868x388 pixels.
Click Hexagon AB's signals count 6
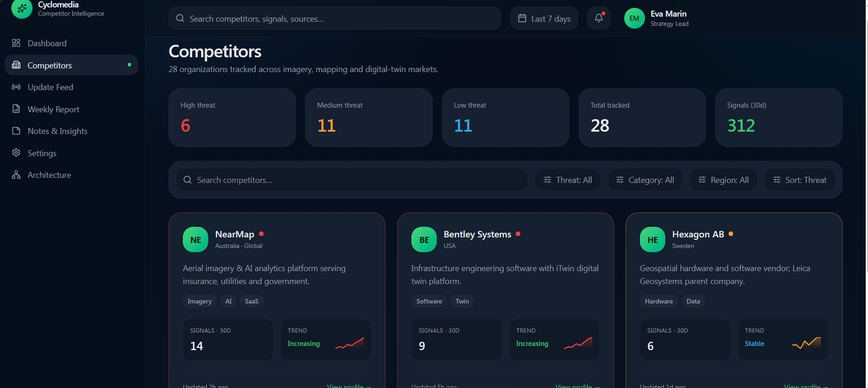pos(650,346)
